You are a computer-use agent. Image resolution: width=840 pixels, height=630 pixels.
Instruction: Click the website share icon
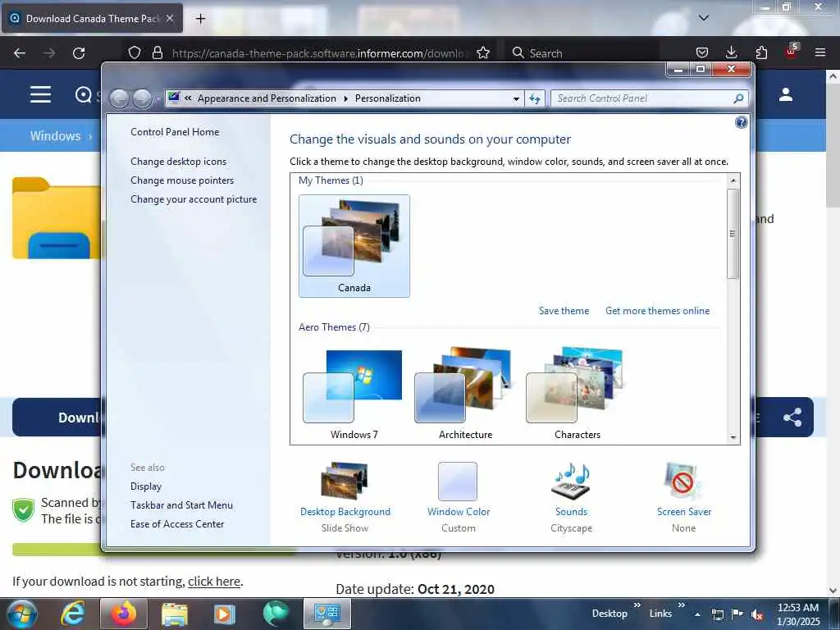point(792,418)
